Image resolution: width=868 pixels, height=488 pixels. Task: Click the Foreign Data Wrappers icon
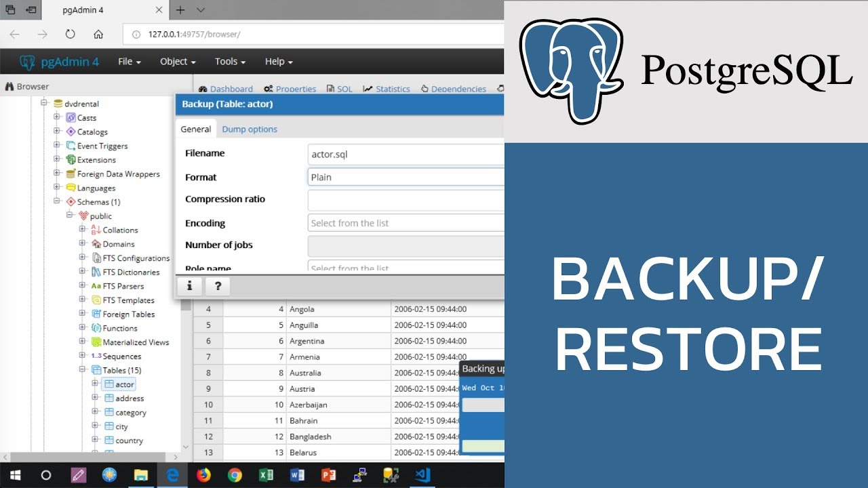coord(71,174)
